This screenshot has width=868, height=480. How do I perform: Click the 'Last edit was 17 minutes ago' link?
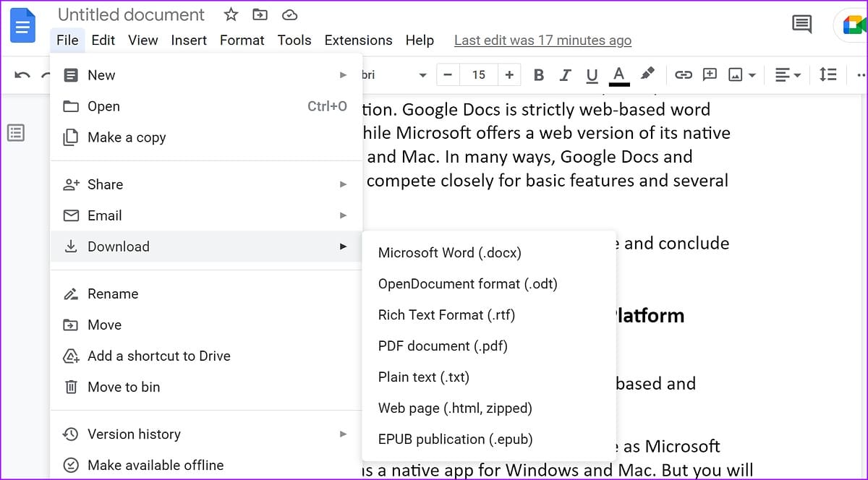click(x=542, y=40)
